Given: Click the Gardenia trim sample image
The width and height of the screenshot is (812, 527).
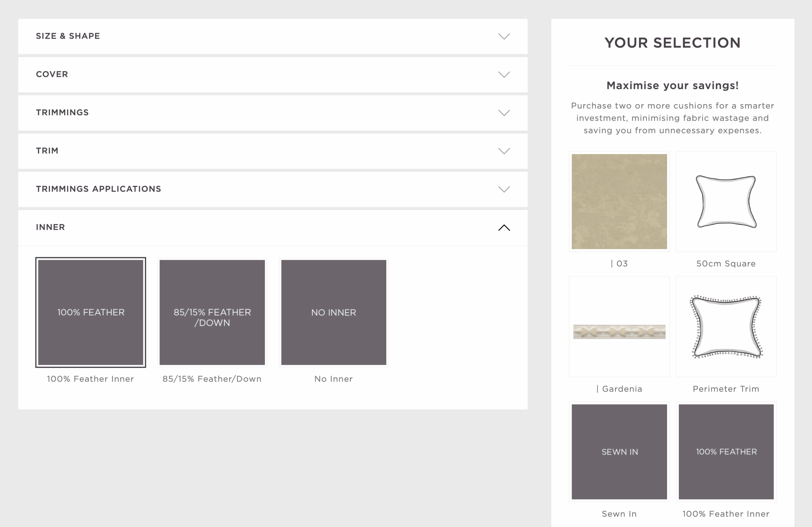Looking at the screenshot, I should coord(619,331).
